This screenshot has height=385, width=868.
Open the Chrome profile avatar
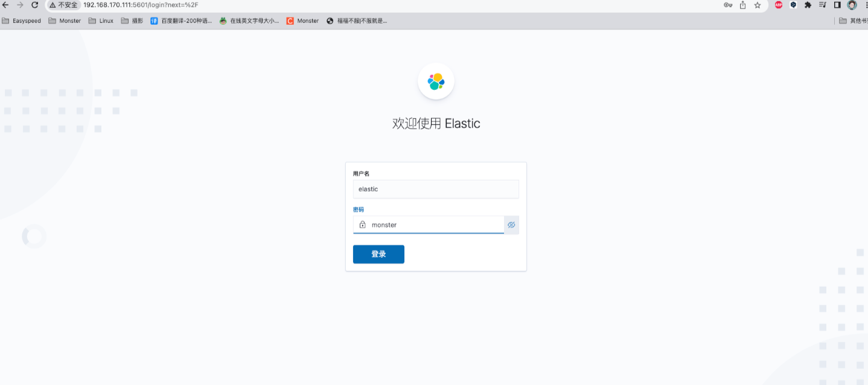pos(852,5)
